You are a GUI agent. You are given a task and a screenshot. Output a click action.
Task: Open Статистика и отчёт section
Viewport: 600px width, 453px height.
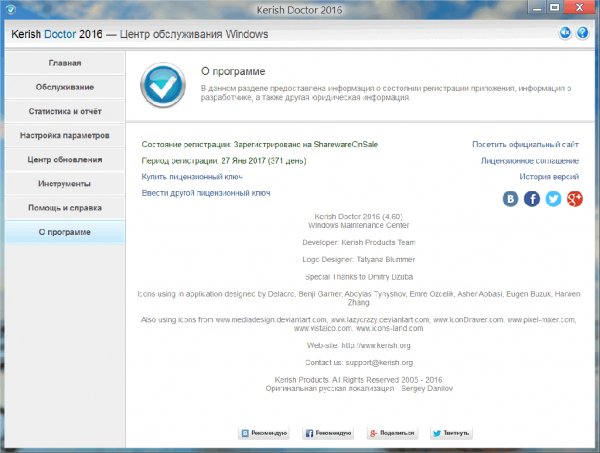point(65,111)
